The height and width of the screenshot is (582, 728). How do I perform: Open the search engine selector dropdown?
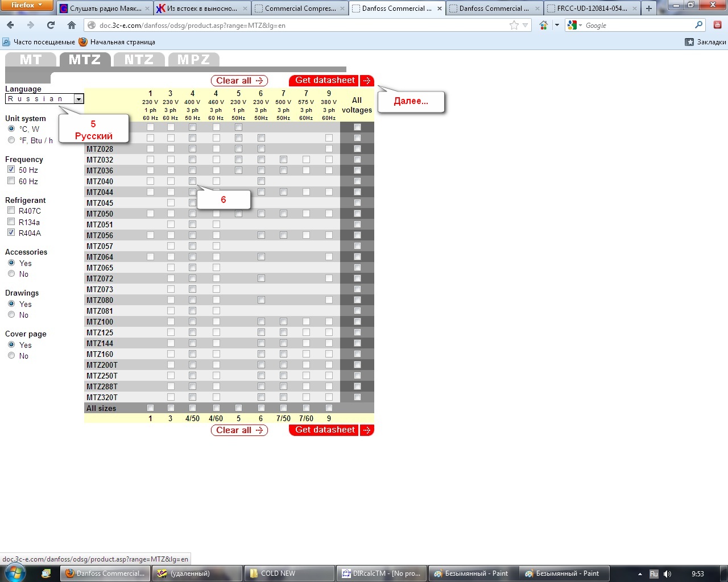(573, 25)
